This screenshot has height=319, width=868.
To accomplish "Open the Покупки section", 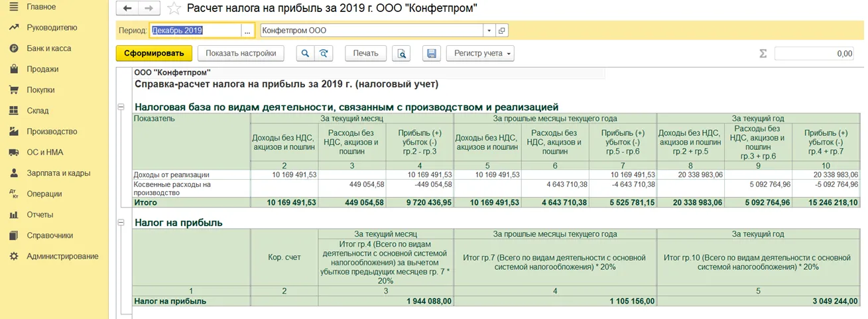I will 40,90.
